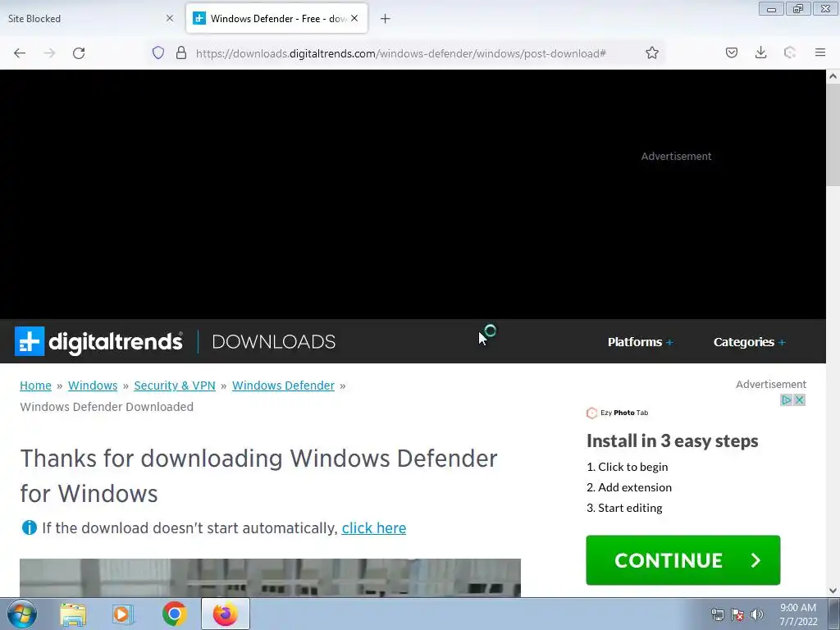Click the 'click here' download link
This screenshot has width=840, height=630.
374,528
